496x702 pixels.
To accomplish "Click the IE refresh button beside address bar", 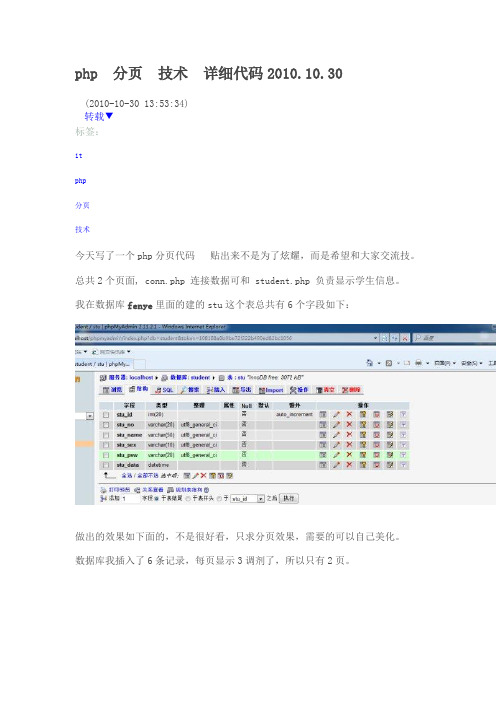I will pyautogui.click(x=395, y=338).
